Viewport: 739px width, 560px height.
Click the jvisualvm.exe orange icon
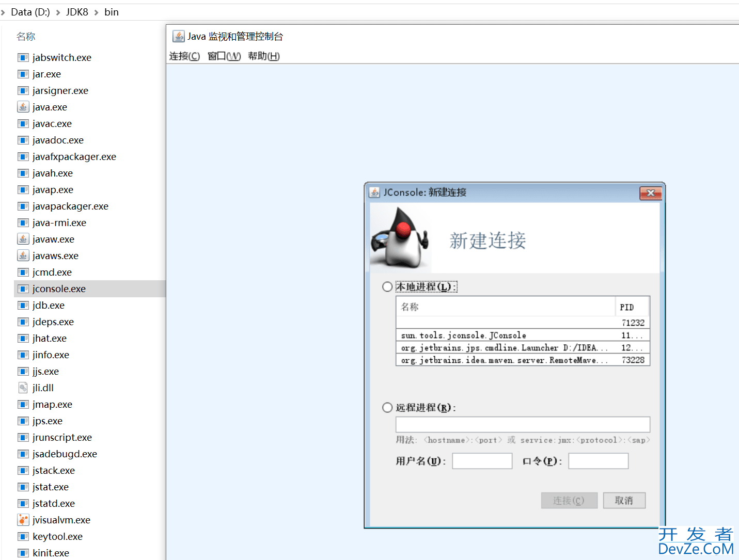click(23, 520)
